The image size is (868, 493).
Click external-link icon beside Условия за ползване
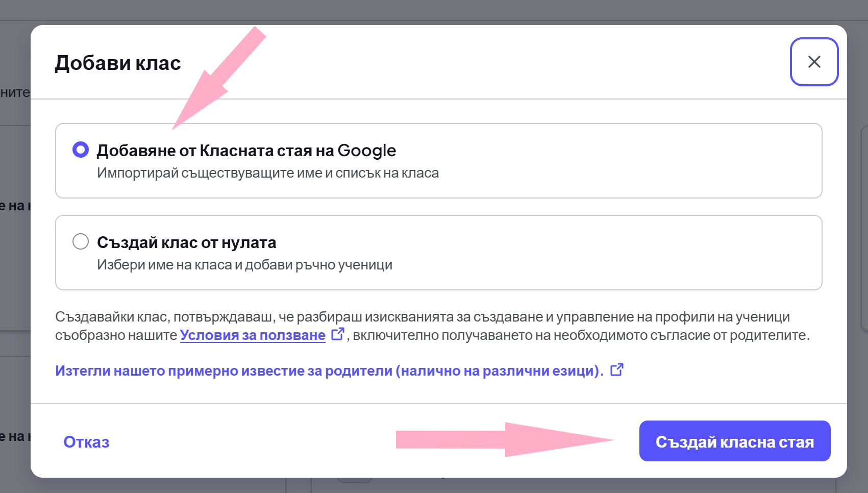coord(337,334)
